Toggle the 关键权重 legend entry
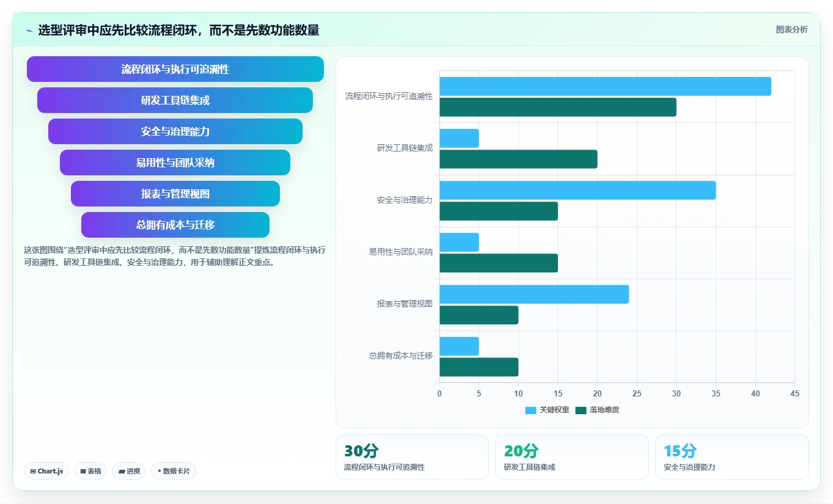 [x=547, y=410]
